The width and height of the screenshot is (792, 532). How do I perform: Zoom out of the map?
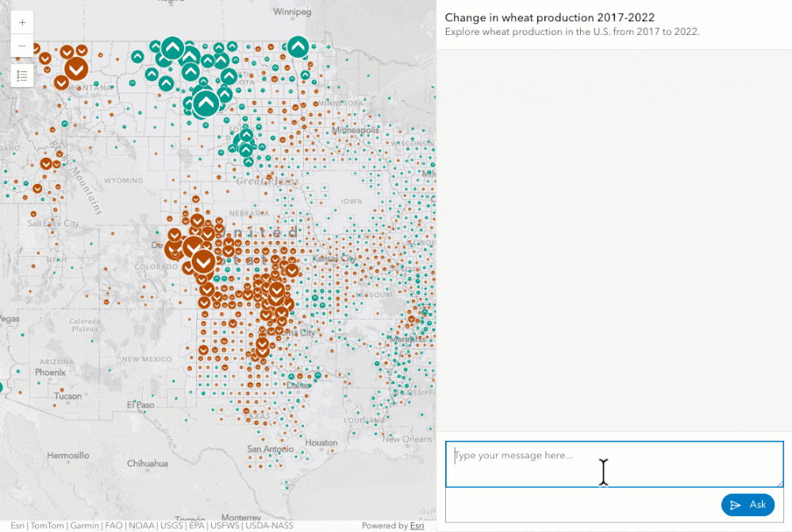pyautogui.click(x=22, y=46)
